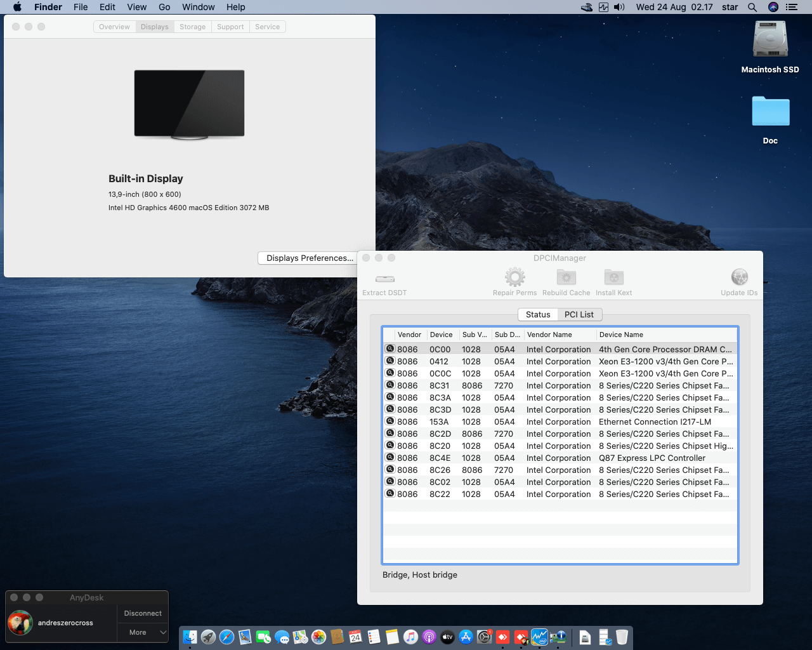
Task: Click the Rebuild Cache toolbar icon
Action: pyautogui.click(x=566, y=277)
